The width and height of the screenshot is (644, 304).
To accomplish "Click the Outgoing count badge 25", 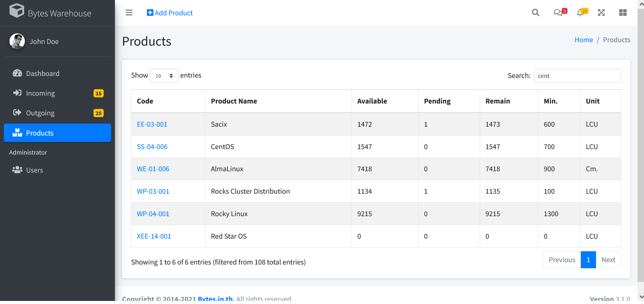I will 99,113.
